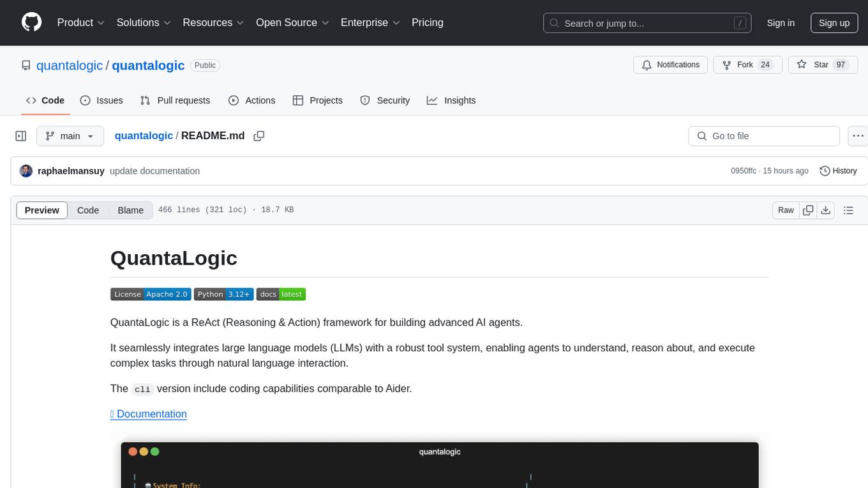
Task: Open the Raw file view
Action: pos(786,210)
